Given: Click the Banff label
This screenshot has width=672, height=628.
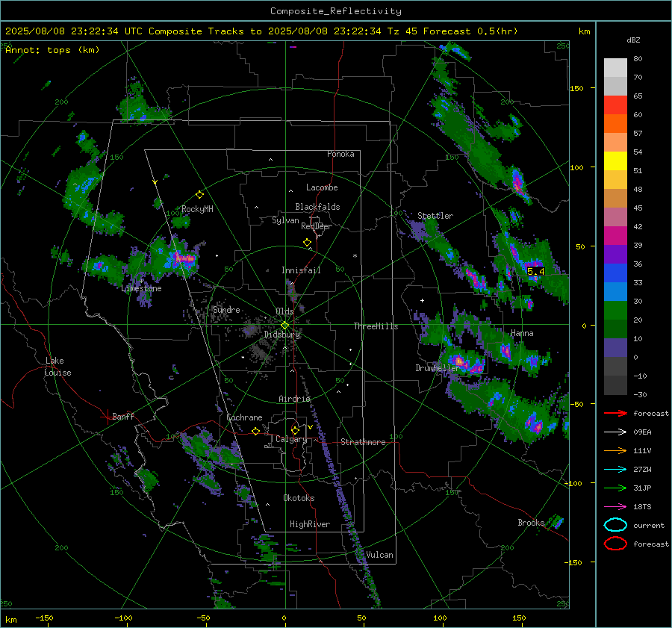Looking at the screenshot, I should pos(123,416).
